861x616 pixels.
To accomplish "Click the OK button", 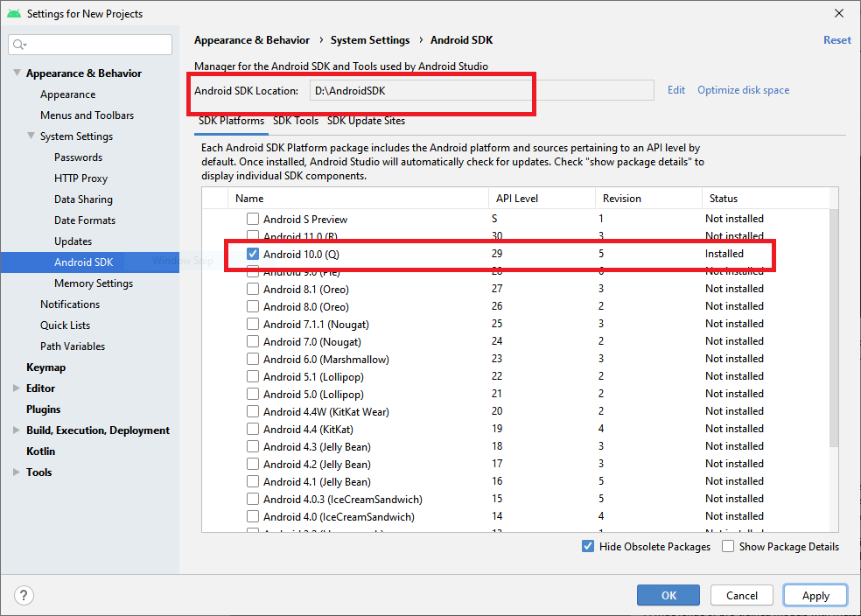I will [x=668, y=595].
